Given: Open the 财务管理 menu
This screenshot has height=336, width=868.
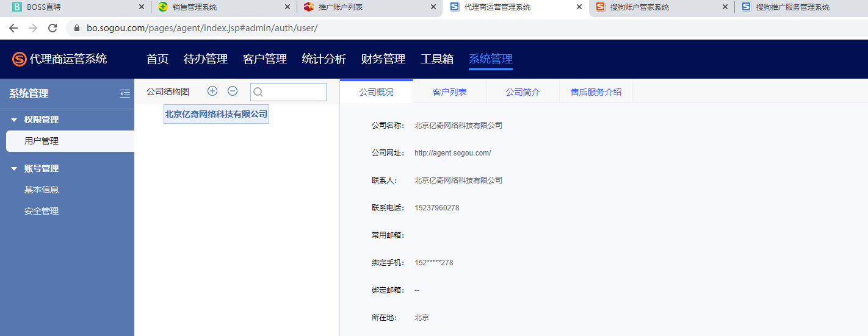Looking at the screenshot, I should tap(383, 59).
